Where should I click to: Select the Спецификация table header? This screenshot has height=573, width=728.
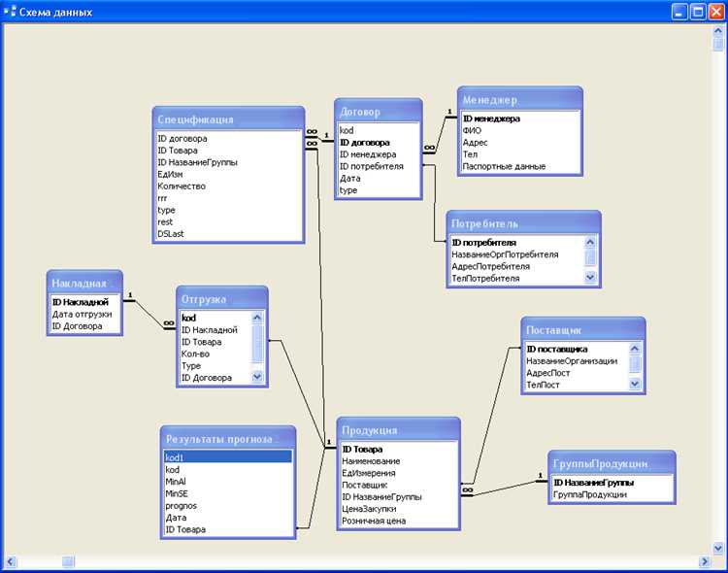(x=228, y=118)
